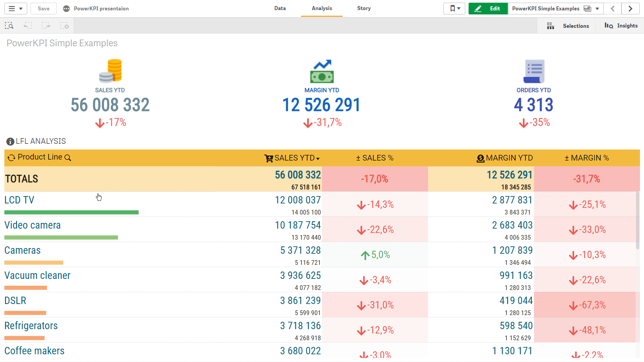The width and height of the screenshot is (644, 362).
Task: Click the refresh icon beside Product Line
Action: [x=11, y=157]
